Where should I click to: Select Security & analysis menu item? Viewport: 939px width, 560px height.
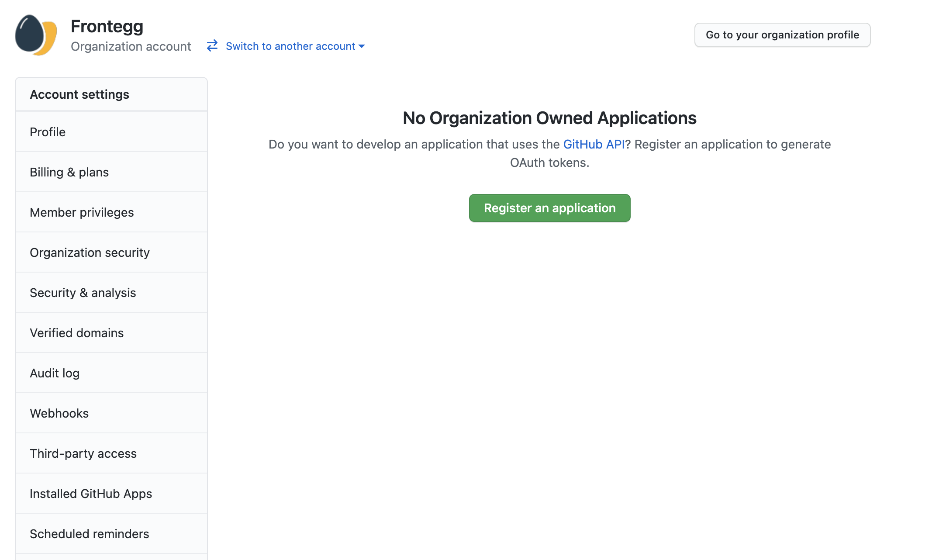83,293
